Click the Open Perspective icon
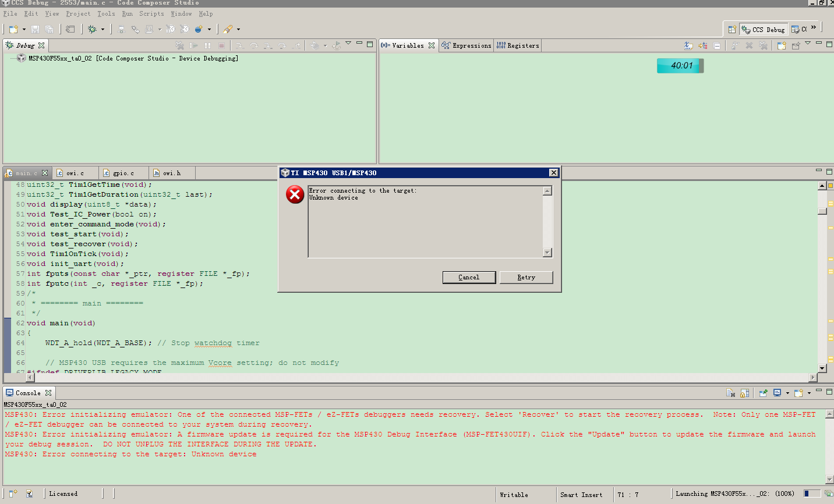The image size is (834, 504). pos(732,29)
